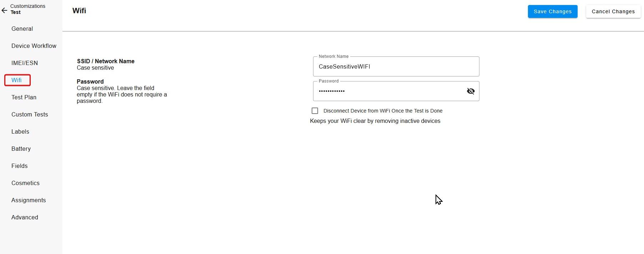
Task: Click the Save Changes button
Action: [552, 11]
